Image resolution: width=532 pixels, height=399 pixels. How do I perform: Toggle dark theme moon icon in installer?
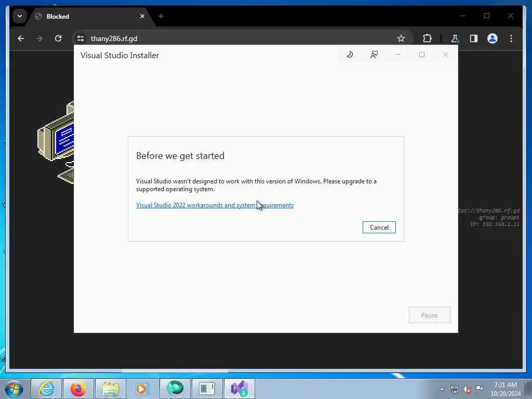click(x=350, y=55)
